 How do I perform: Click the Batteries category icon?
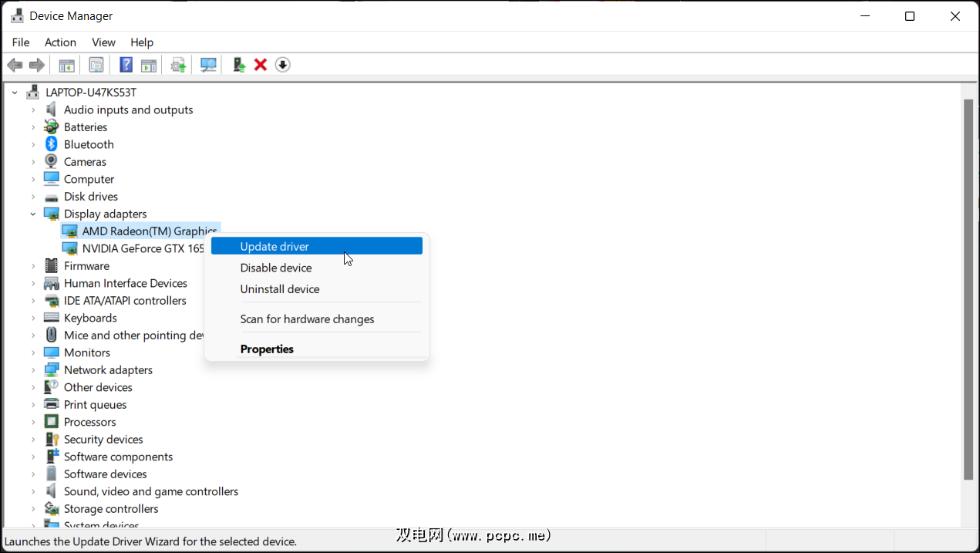pos(52,126)
